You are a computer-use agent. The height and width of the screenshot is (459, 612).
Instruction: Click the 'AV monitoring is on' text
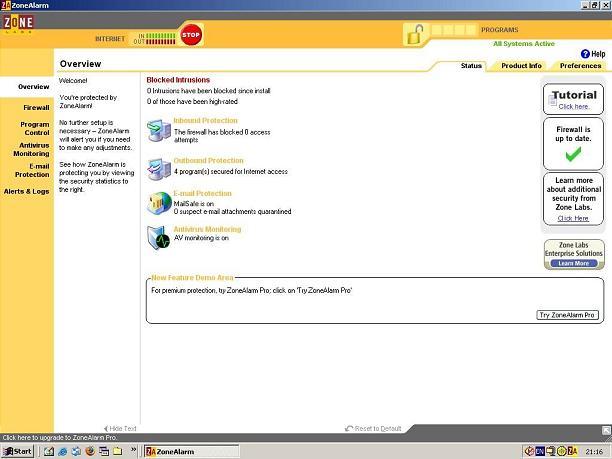click(201, 238)
